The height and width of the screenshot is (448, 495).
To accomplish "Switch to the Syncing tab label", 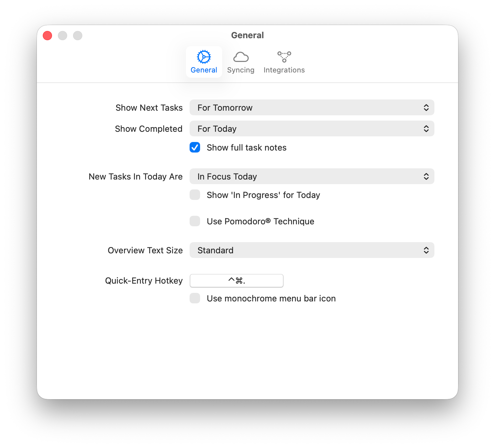I will click(x=241, y=70).
